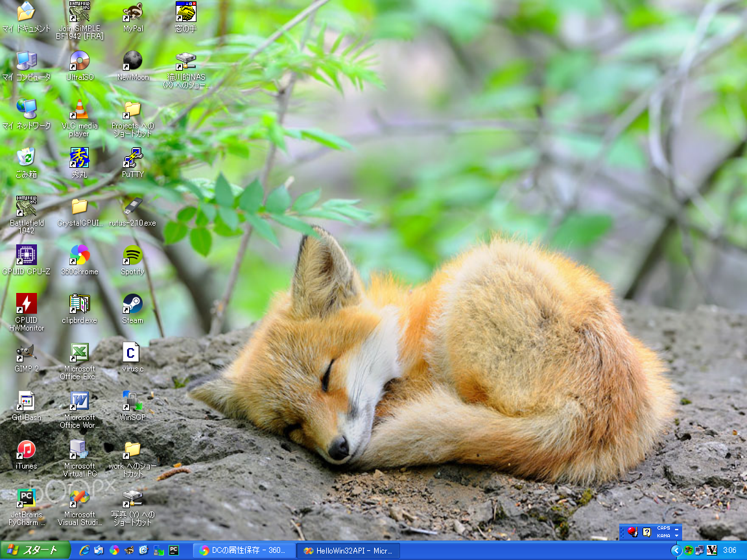Select the clipbrd.exe desktop shortcut
Screen dimensions: 747x560
coord(80,309)
